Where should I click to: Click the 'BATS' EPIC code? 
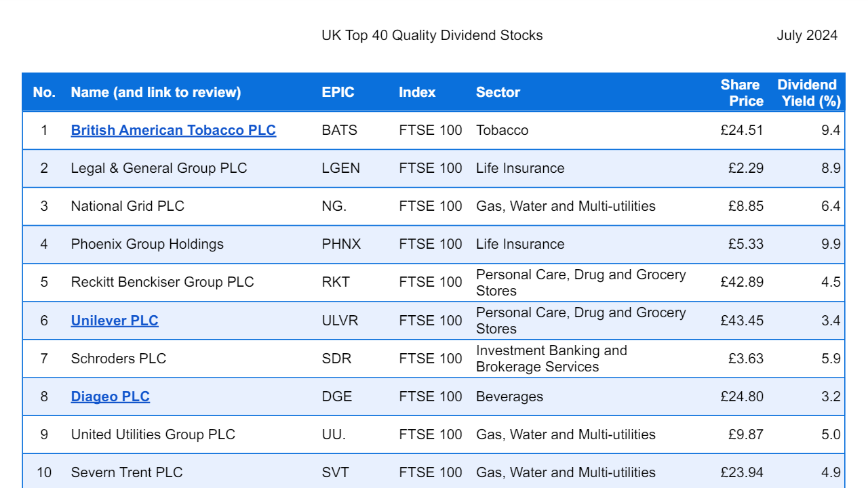(x=340, y=130)
